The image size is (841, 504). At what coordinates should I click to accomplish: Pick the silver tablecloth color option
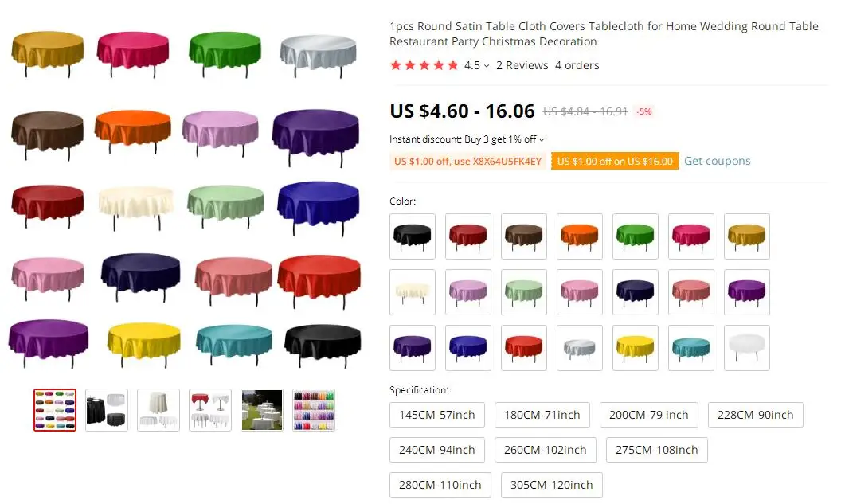click(x=579, y=348)
